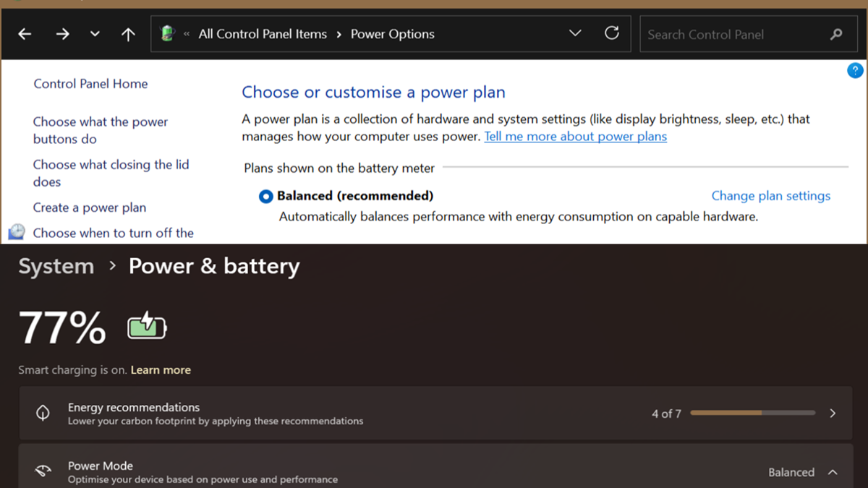The image size is (868, 488).
Task: Click the search magnifier icon
Action: (836, 34)
